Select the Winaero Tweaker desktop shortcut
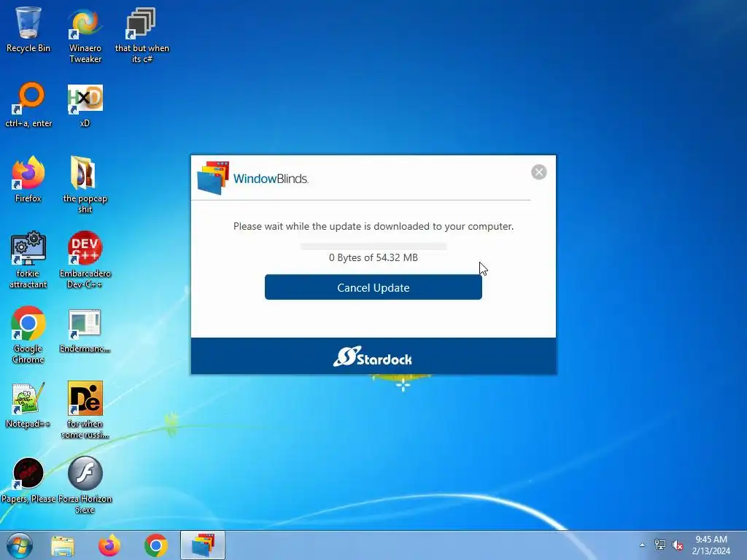This screenshot has width=747, height=560. coord(85,36)
